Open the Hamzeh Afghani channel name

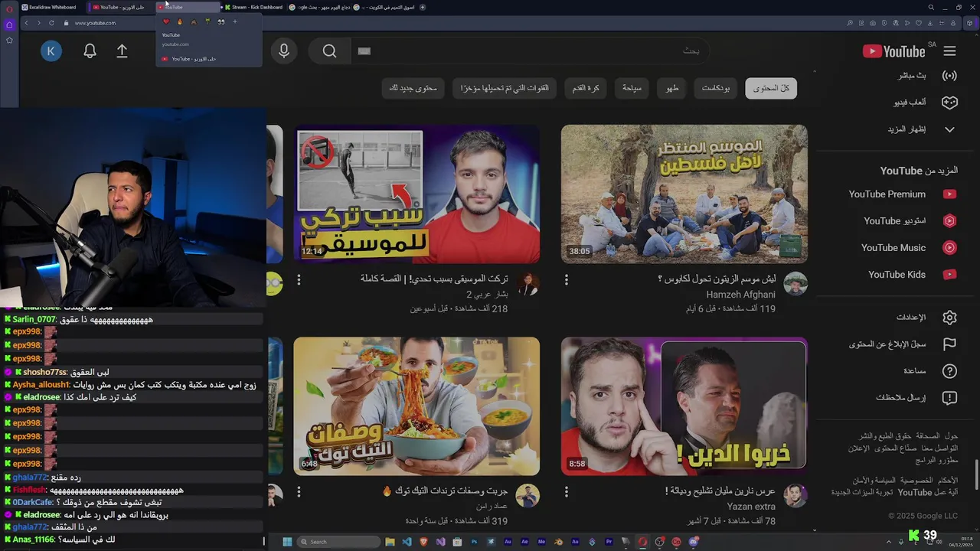coord(740,295)
